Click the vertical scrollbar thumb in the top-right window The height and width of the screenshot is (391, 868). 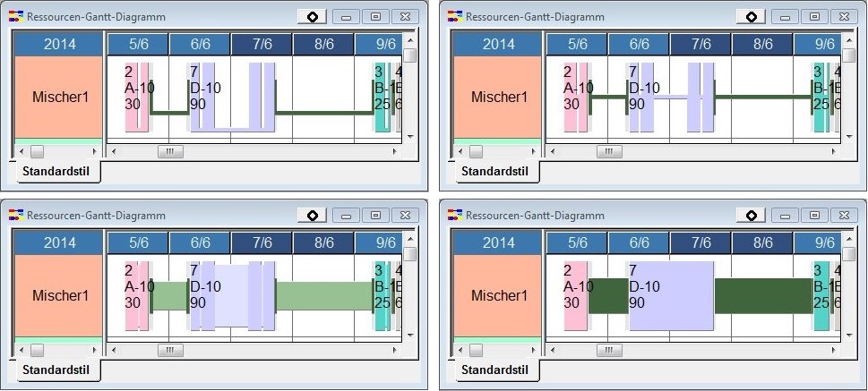849,55
